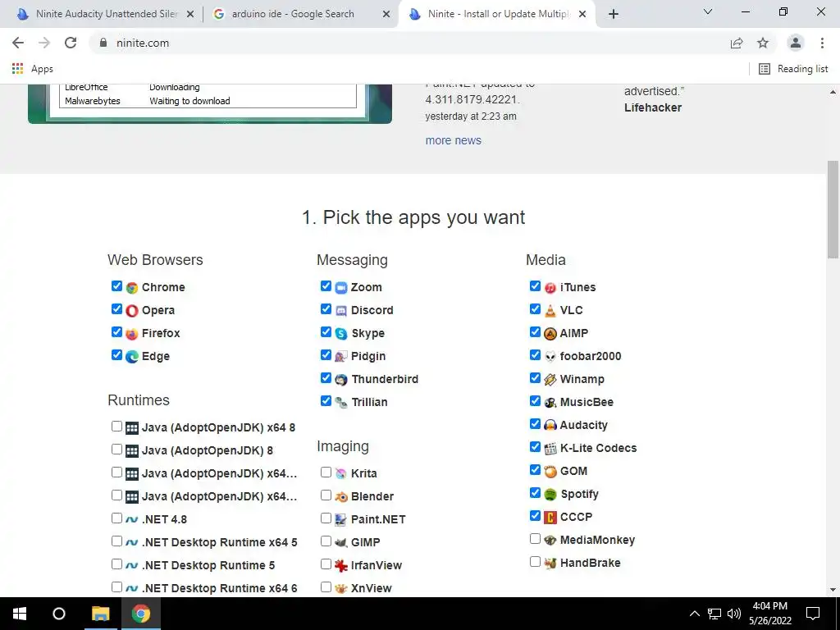Open the Windows Start menu
The height and width of the screenshot is (630, 840).
click(20, 614)
